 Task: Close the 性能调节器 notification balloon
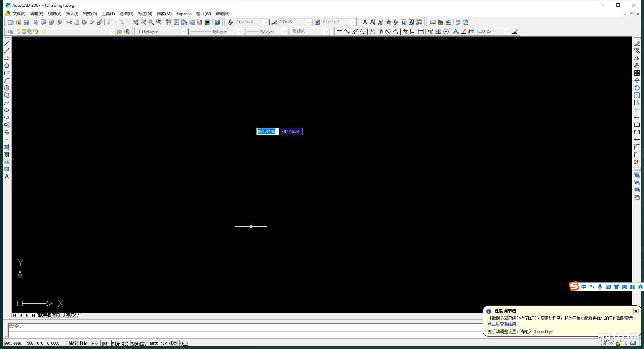636,311
